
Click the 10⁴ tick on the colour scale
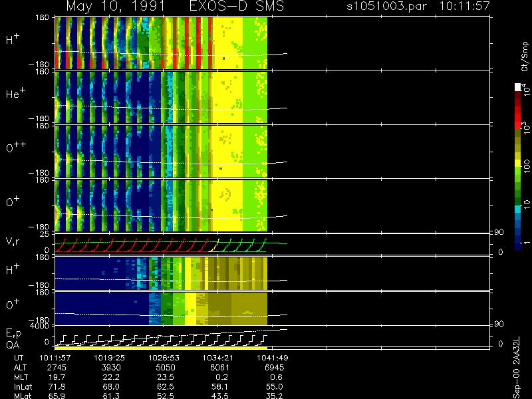click(526, 90)
